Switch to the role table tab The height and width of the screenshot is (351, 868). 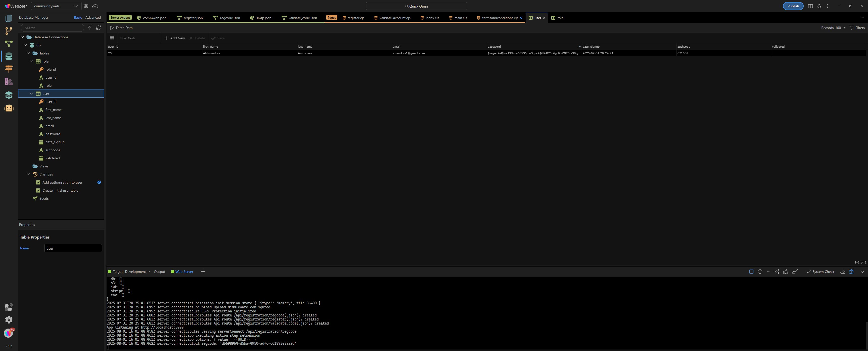click(557, 18)
